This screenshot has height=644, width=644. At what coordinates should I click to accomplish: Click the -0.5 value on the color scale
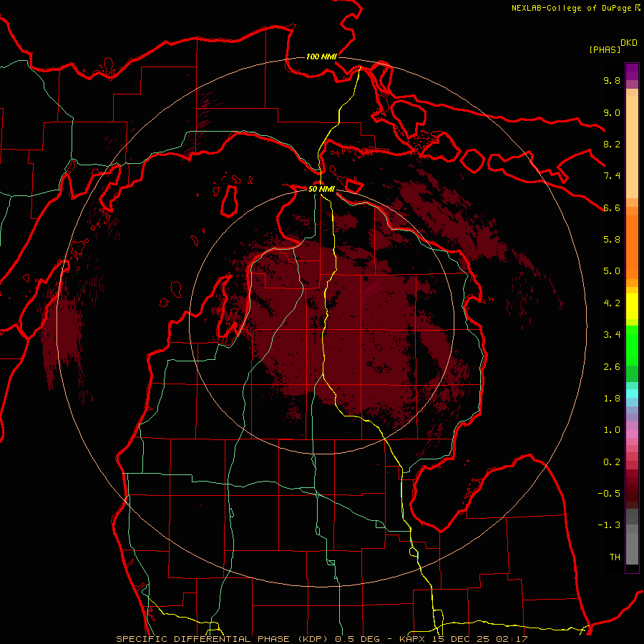pos(609,494)
